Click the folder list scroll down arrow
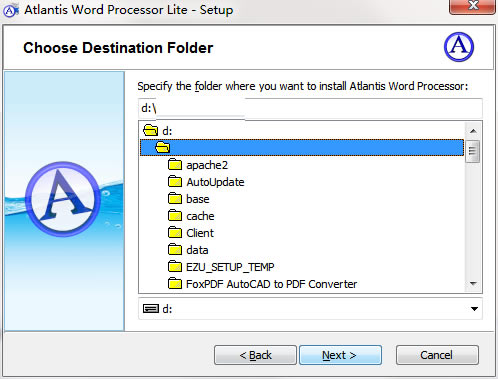The height and width of the screenshot is (379, 498). click(x=473, y=284)
